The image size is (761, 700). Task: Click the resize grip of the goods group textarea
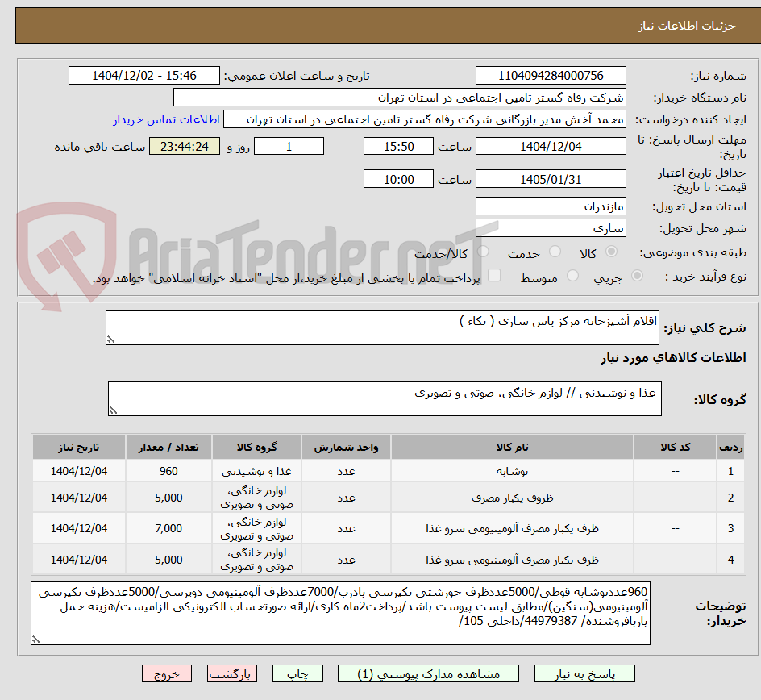pos(113,410)
